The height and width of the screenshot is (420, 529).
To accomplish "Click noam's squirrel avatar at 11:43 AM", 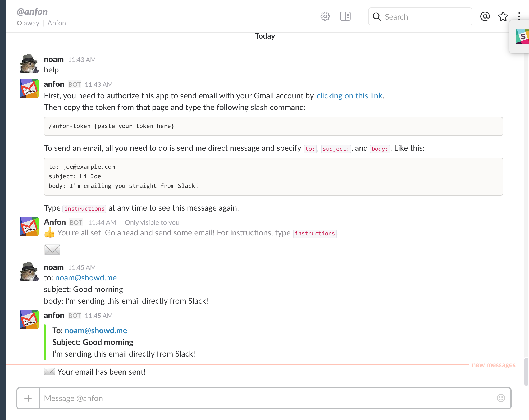I will [29, 64].
